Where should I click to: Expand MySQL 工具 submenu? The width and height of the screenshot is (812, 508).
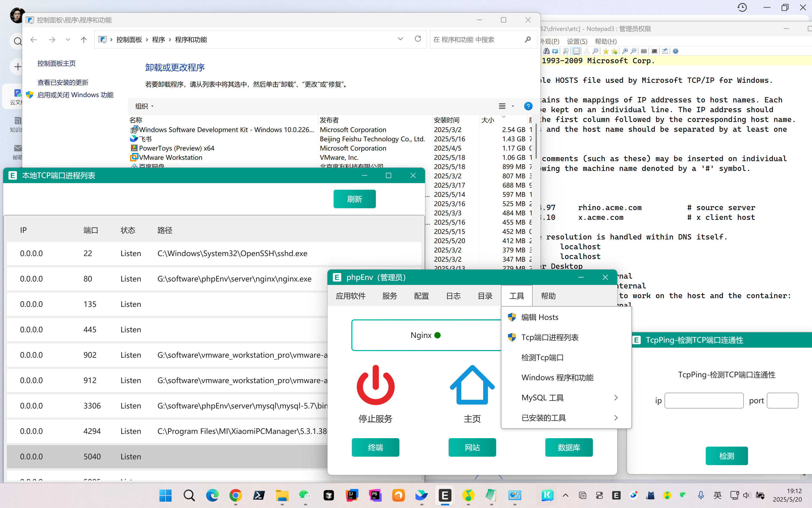tap(566, 398)
